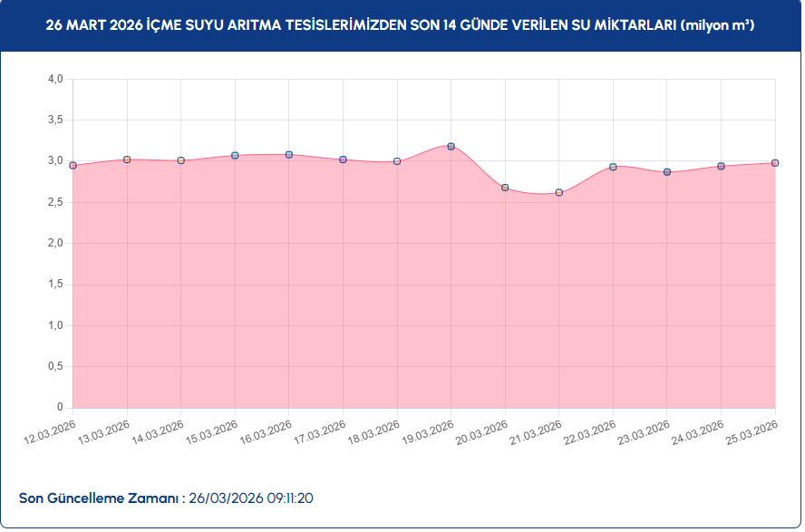Screen dimensions: 805x532
Task: Click the chart title in the blue header
Action: coord(401,26)
